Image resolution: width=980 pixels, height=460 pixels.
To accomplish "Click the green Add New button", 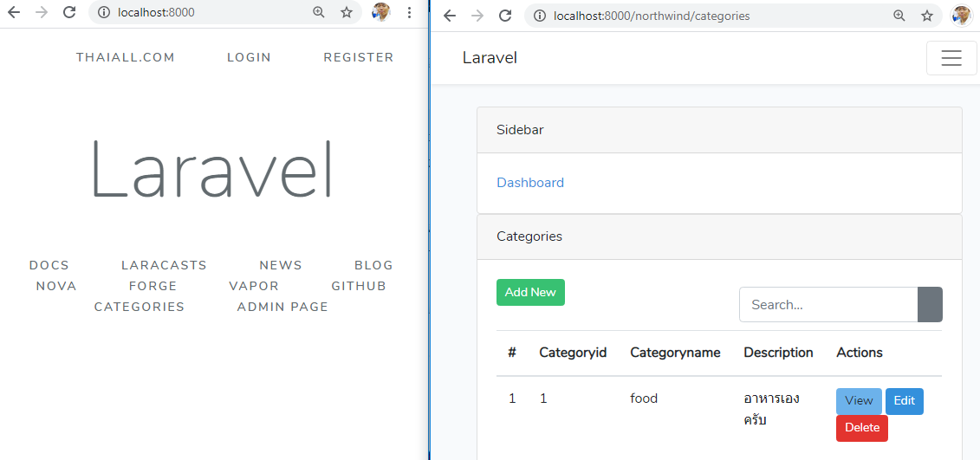I will click(530, 293).
